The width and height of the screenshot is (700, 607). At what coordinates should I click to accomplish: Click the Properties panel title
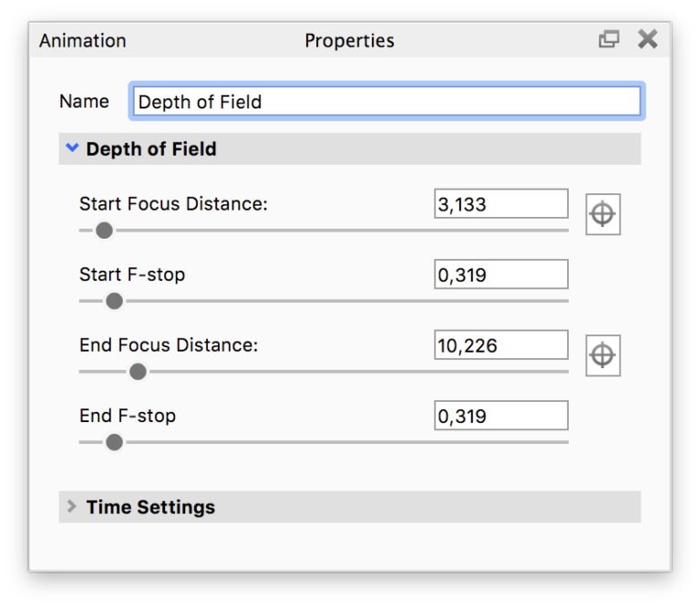[x=349, y=41]
